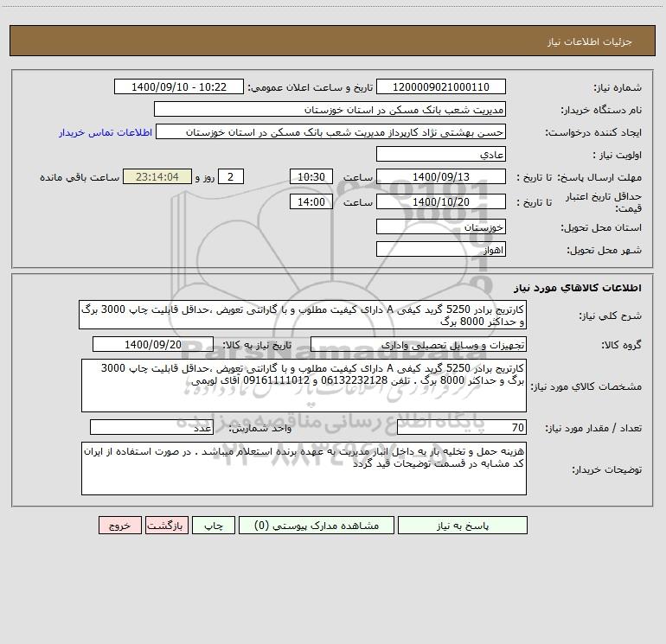666x644 pixels.
Task: Click the استان محل تحویل label
Action: point(601,227)
